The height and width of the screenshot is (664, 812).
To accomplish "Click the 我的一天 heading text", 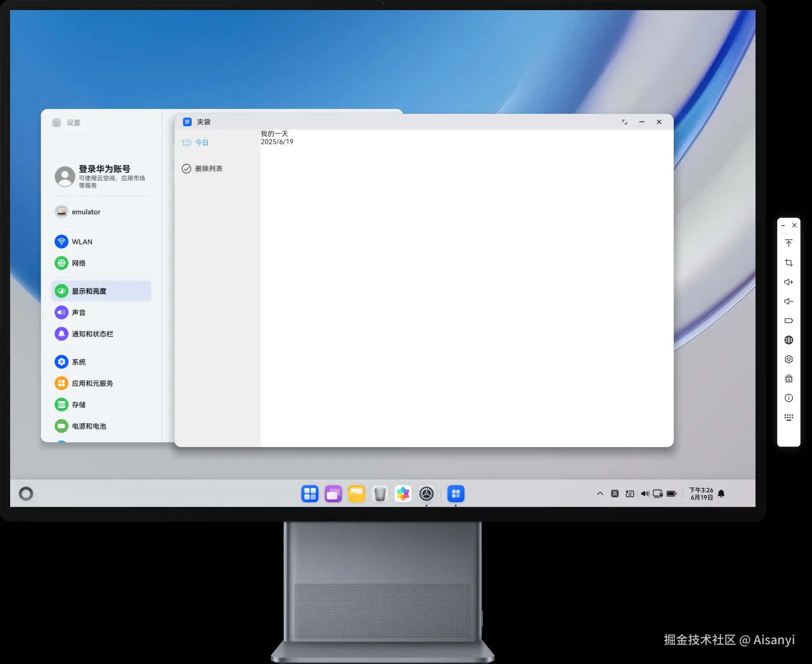I will point(274,134).
